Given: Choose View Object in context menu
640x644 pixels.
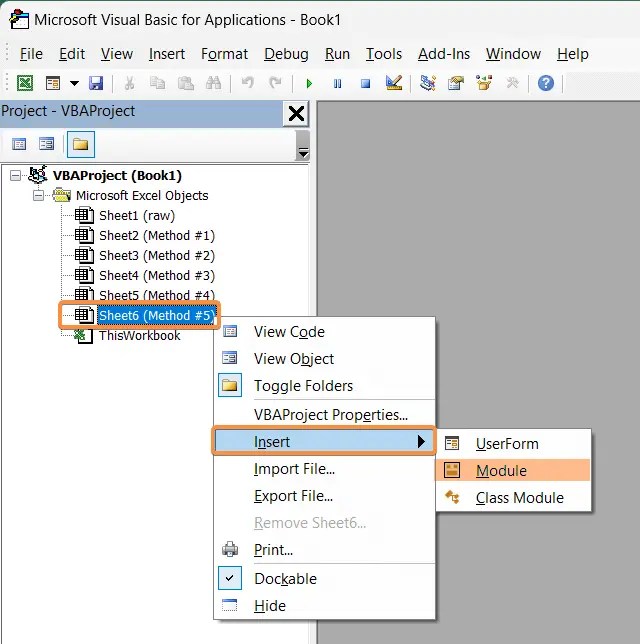Looking at the screenshot, I should click(325, 359).
